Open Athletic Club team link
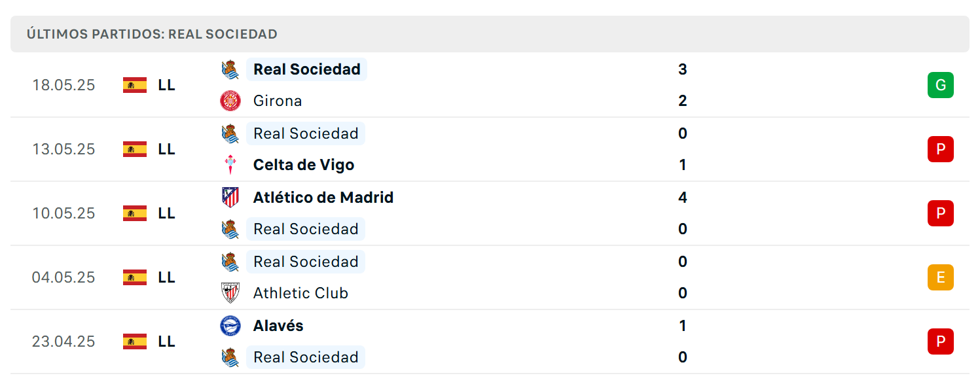This screenshot has height=384, width=980. [x=300, y=293]
